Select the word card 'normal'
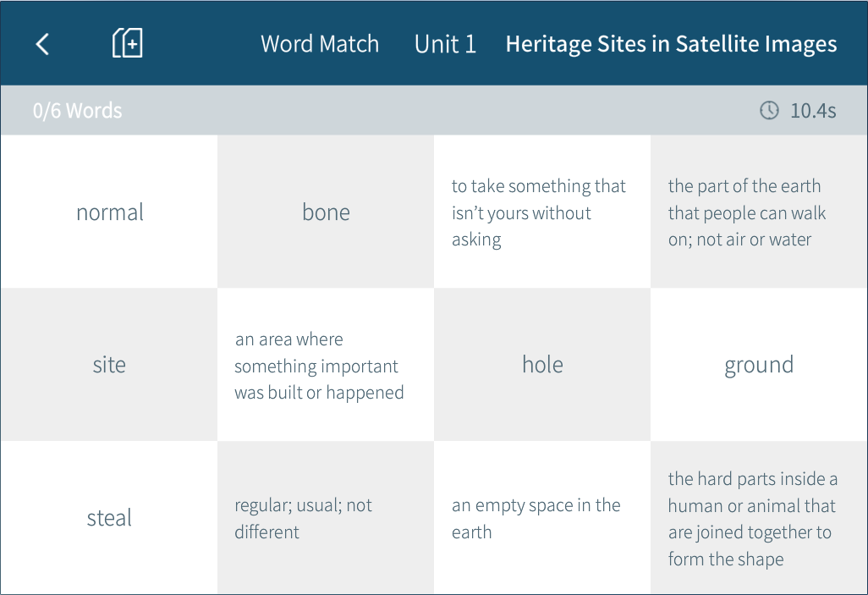 pos(109,212)
